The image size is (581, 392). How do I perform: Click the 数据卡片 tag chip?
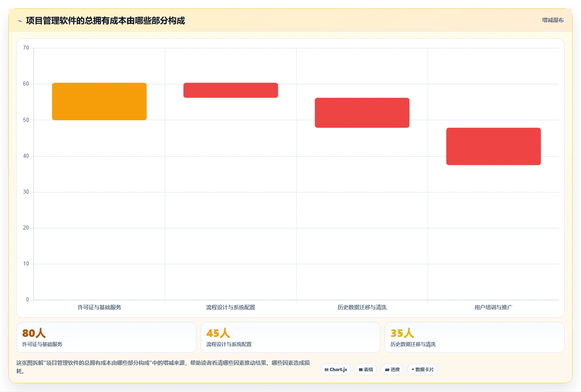(423, 369)
